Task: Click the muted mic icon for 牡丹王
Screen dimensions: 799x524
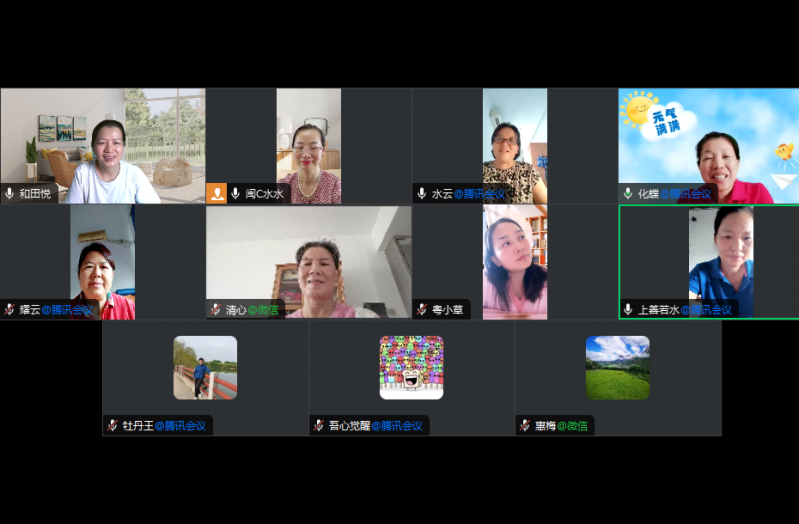Action: coord(113,426)
